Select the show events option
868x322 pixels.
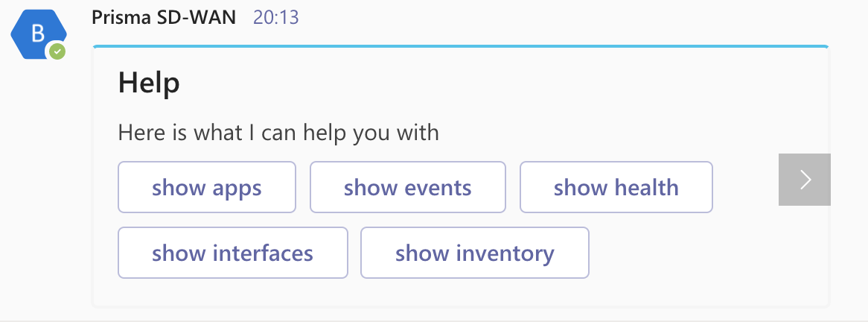(407, 187)
